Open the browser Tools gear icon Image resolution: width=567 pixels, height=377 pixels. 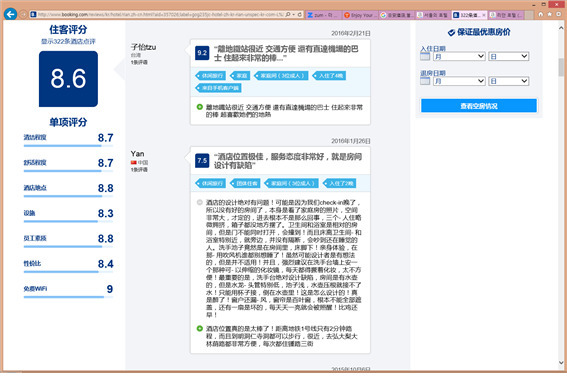(x=558, y=14)
